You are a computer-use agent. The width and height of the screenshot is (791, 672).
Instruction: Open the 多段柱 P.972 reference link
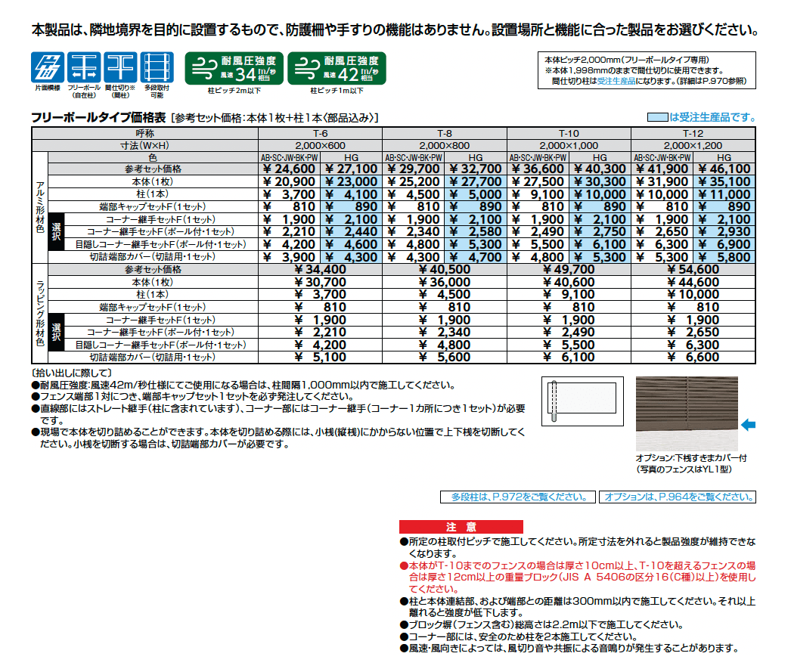pyautogui.click(x=518, y=497)
